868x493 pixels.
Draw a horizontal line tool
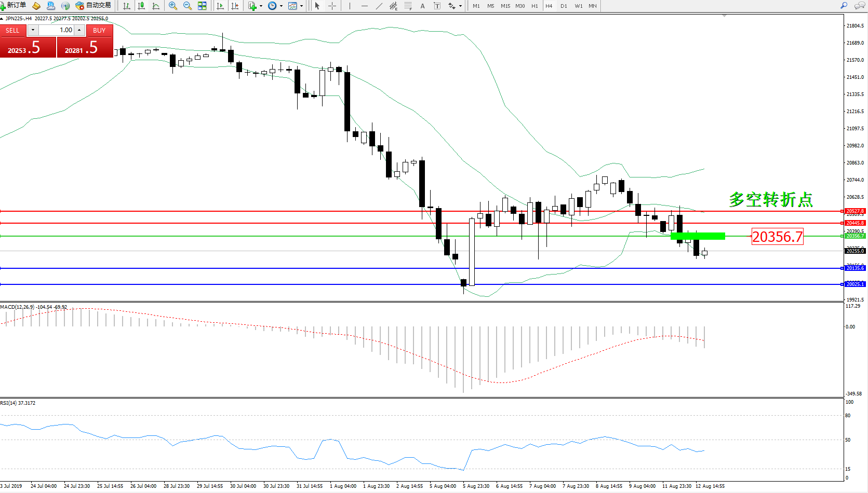click(364, 6)
